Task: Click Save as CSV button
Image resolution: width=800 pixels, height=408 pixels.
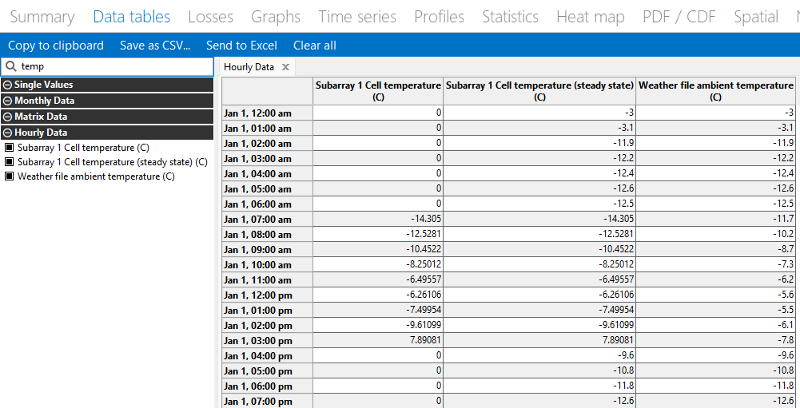Action: click(x=154, y=46)
